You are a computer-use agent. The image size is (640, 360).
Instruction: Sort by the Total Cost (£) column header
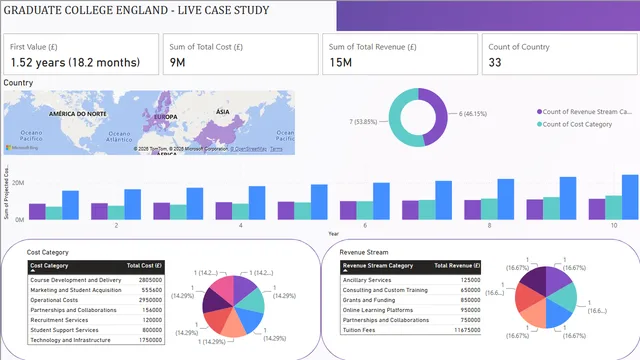pos(144,266)
